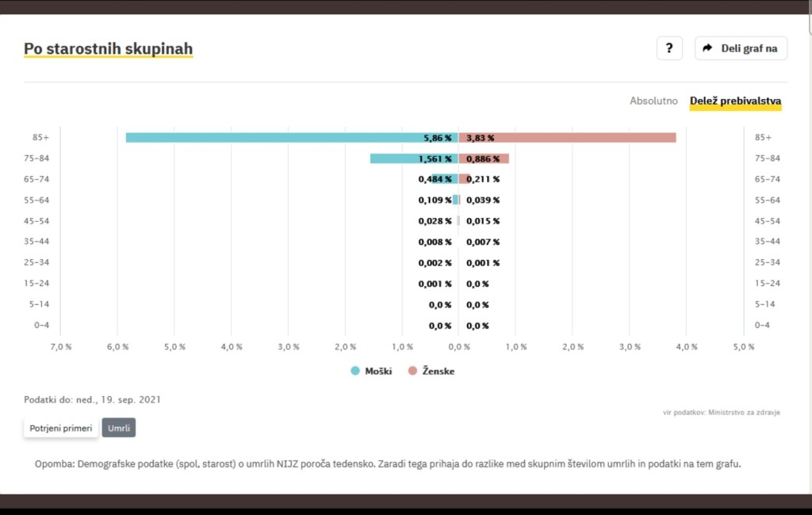Toggle Moški series via legend label

pyautogui.click(x=378, y=371)
